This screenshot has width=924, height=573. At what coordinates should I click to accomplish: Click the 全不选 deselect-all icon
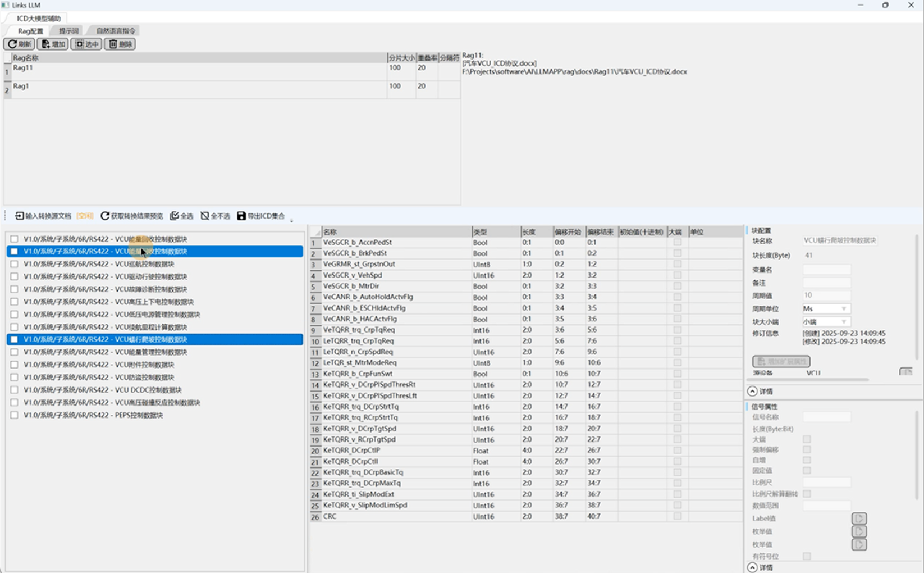coord(205,216)
